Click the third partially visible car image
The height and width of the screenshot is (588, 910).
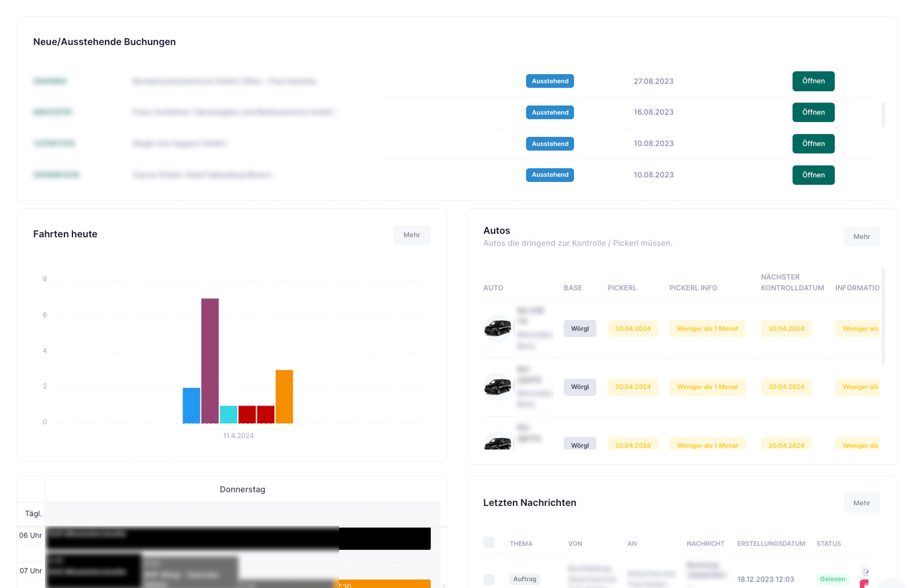497,443
